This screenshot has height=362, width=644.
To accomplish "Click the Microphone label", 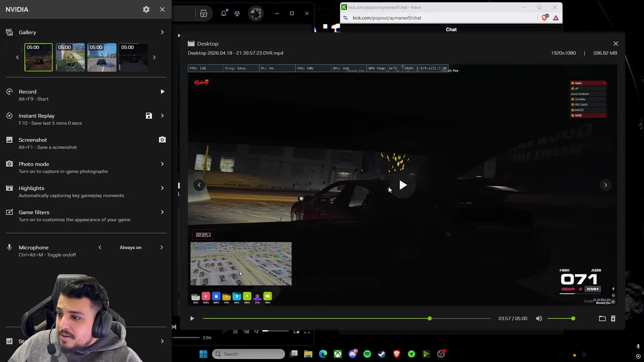I will tap(34, 247).
